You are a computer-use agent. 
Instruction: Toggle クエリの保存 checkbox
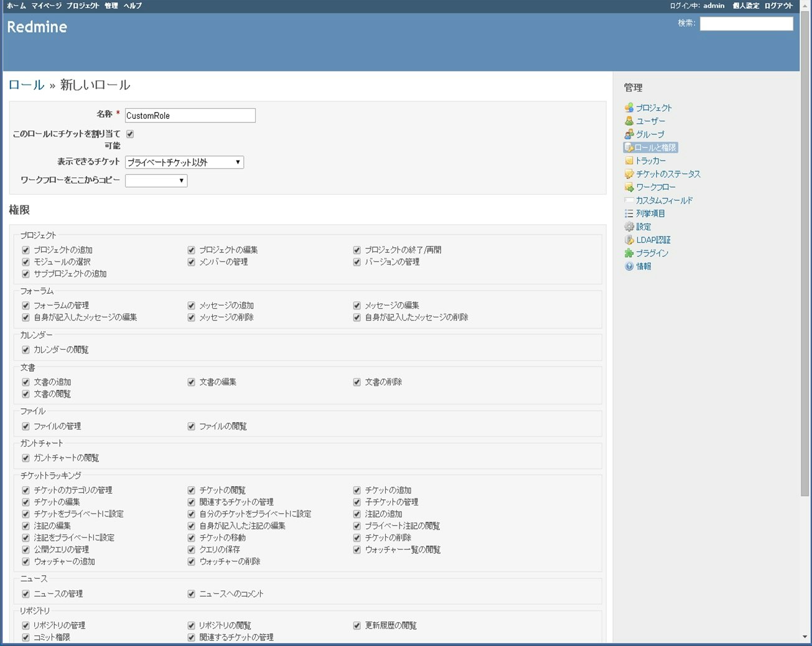[x=191, y=550]
